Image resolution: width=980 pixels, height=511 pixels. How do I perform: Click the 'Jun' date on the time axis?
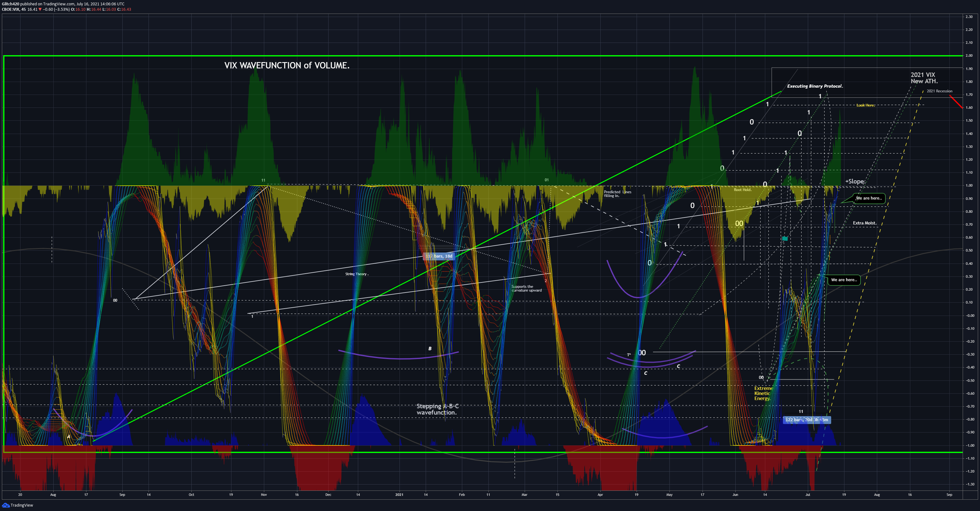[735, 495]
